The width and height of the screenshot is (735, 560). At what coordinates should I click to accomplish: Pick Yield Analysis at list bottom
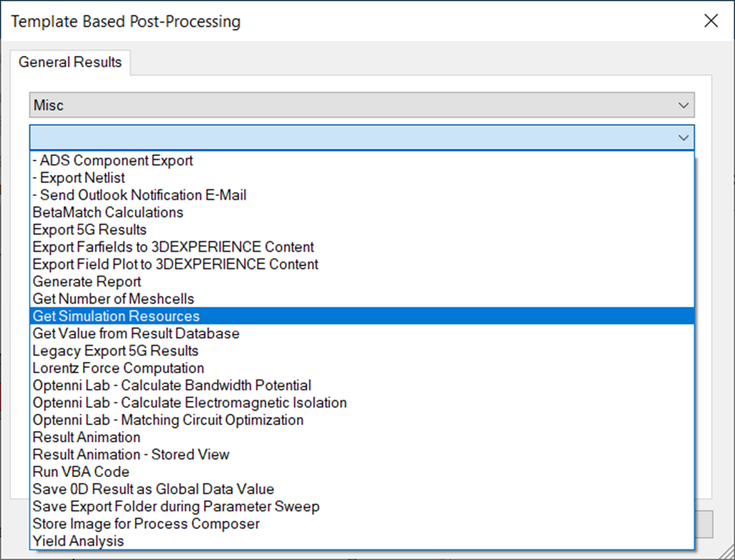(x=362, y=541)
